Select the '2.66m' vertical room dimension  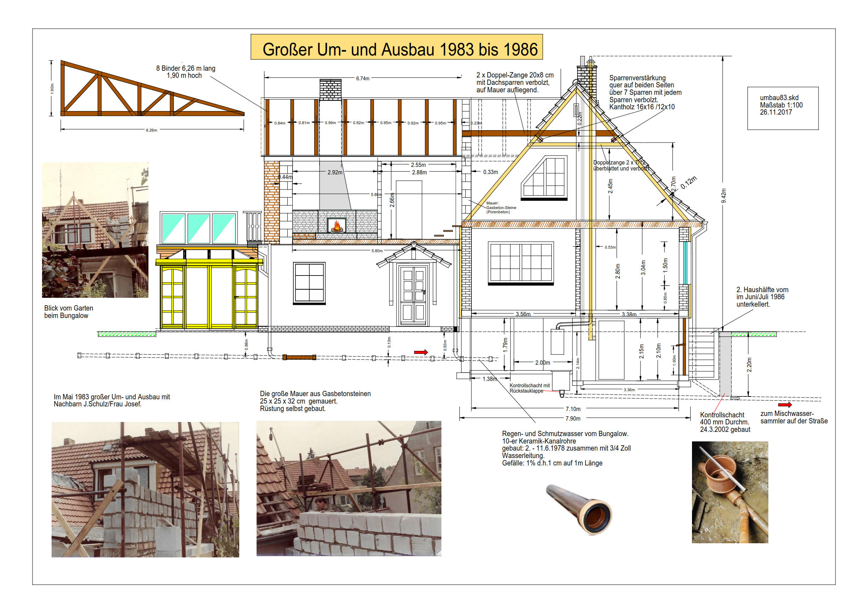coord(392,200)
